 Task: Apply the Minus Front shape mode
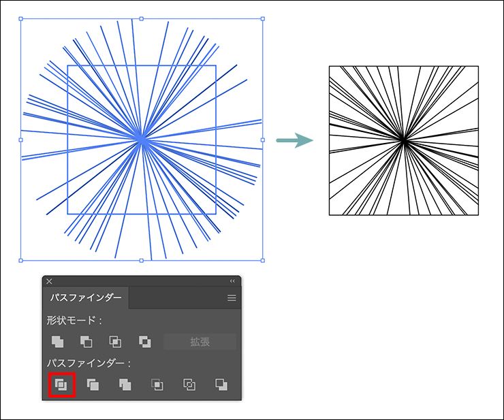point(86,342)
